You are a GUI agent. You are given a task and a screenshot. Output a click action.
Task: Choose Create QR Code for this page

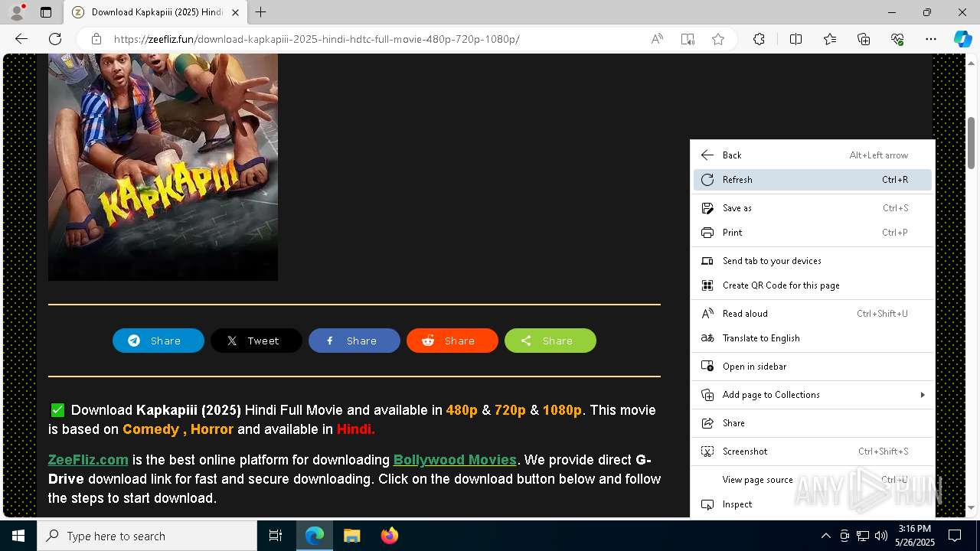tap(812, 285)
